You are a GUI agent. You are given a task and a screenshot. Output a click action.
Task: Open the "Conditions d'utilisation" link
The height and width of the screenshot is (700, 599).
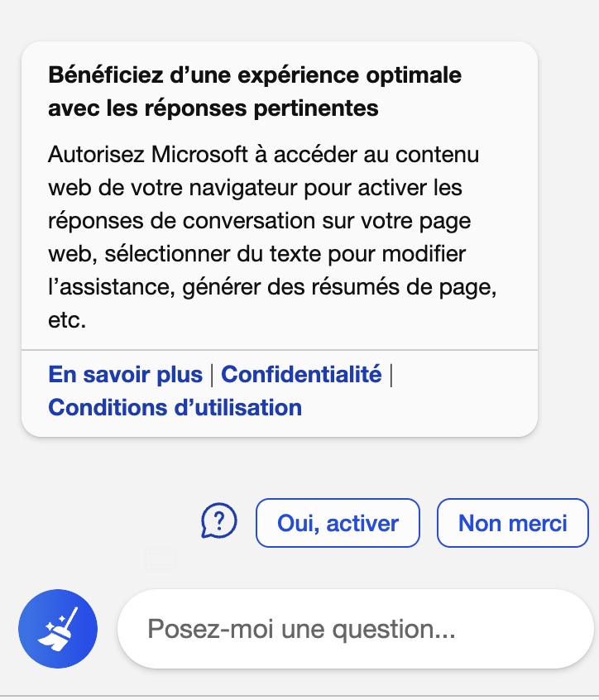(175, 408)
